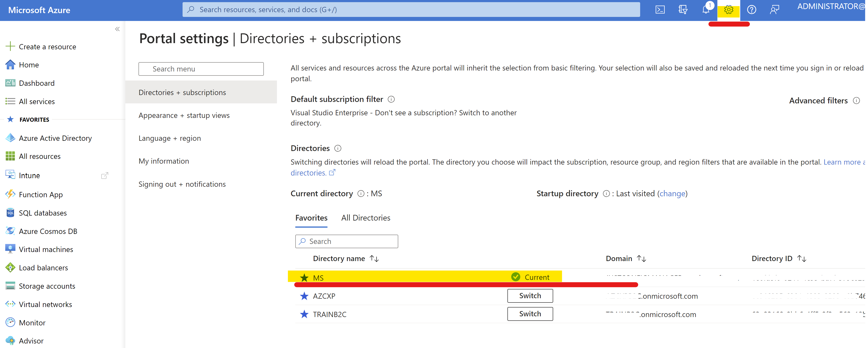
Task: Switch to the TRAINB2C directory
Action: pyautogui.click(x=530, y=314)
